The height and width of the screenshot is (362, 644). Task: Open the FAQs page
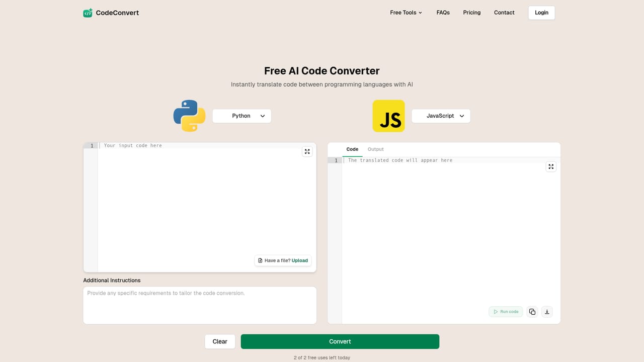[x=443, y=13]
